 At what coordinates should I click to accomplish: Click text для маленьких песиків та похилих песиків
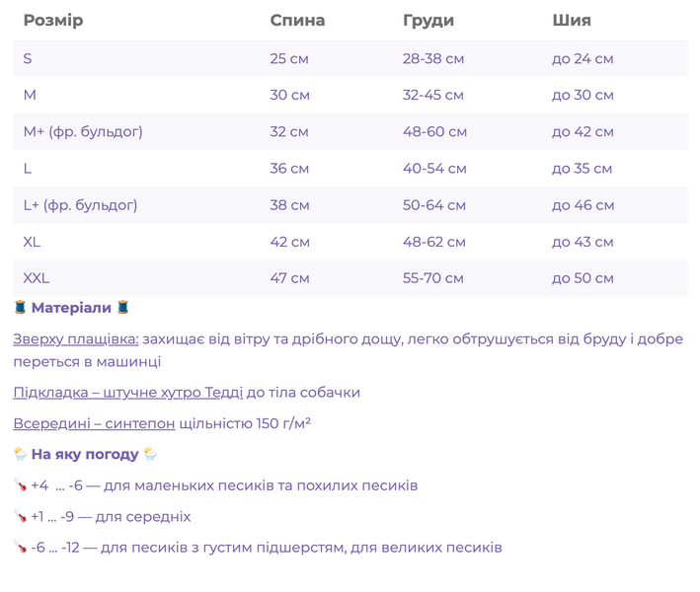click(261, 485)
